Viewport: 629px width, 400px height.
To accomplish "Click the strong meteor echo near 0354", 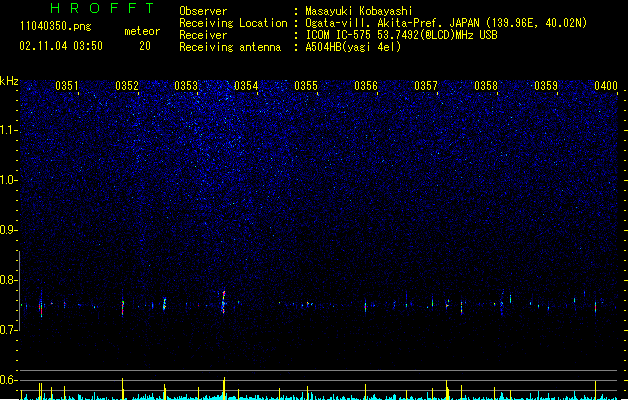I will [x=224, y=302].
